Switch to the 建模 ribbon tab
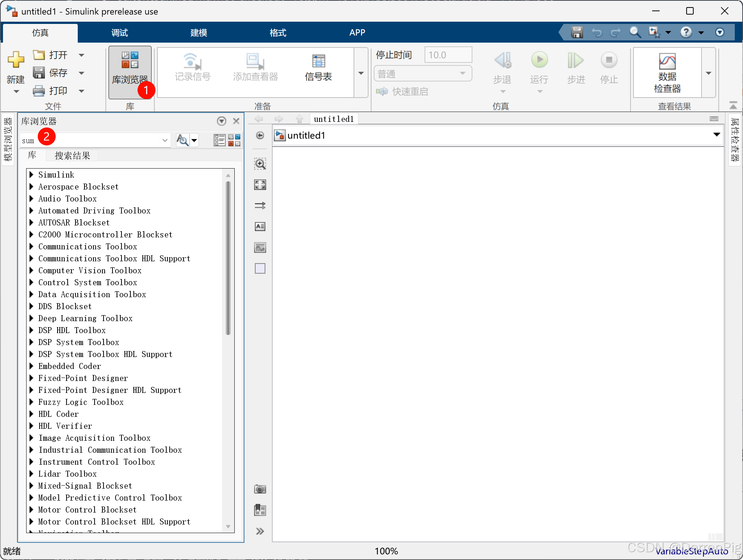Screen dimensions: 743x560 coord(198,33)
